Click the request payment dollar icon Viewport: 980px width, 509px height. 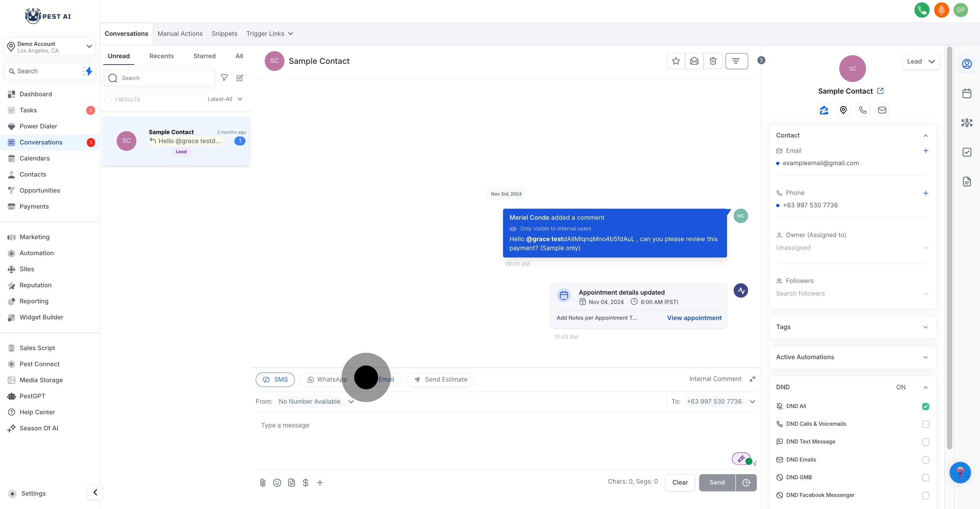(x=305, y=483)
